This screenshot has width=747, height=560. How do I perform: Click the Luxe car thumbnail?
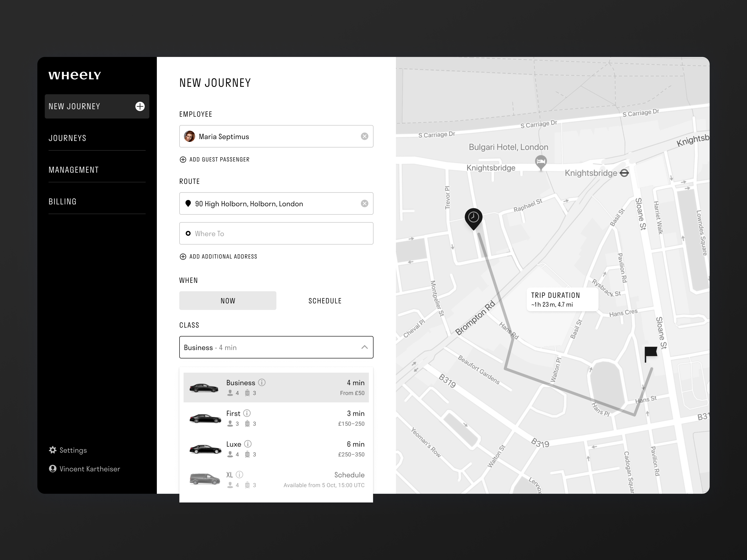tap(205, 449)
